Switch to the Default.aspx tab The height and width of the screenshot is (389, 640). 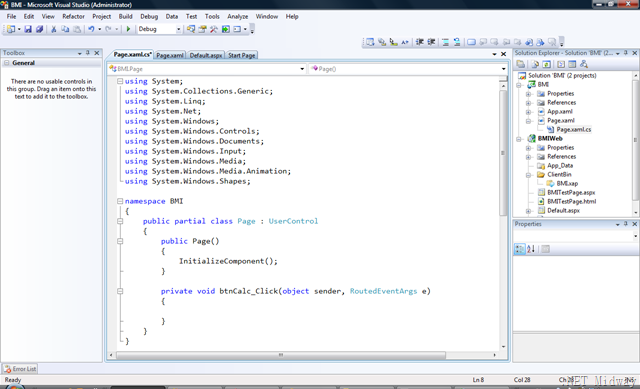point(206,55)
